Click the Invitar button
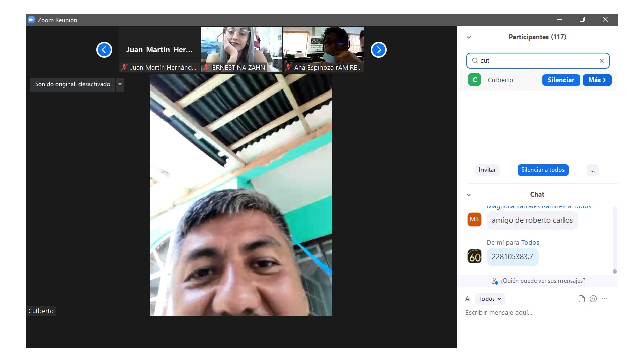The width and height of the screenshot is (644, 362). point(487,170)
